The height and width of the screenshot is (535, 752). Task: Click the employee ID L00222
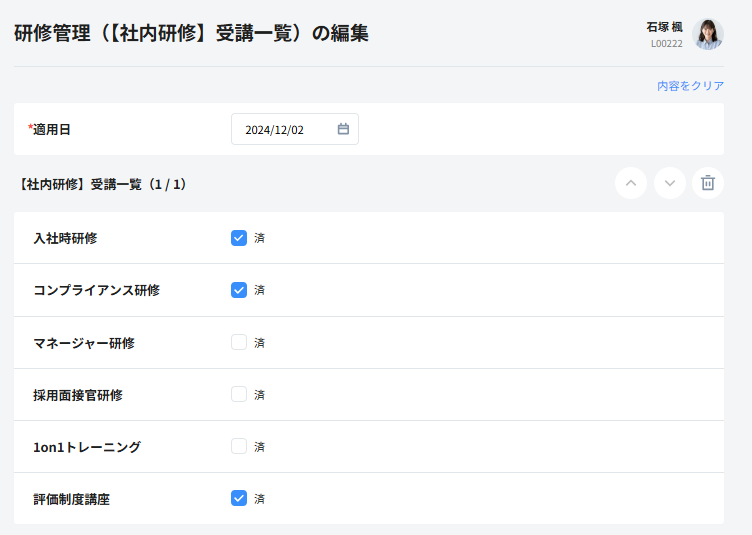click(666, 44)
